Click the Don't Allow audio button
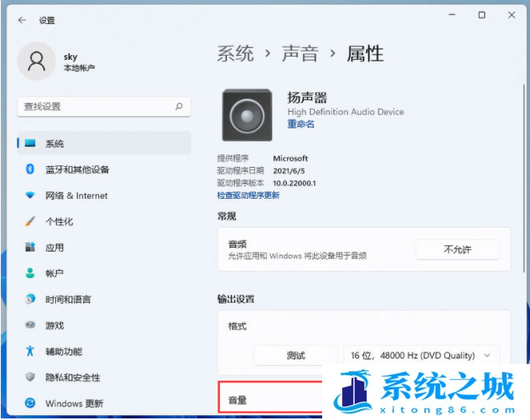The image size is (530, 420). [x=457, y=249]
